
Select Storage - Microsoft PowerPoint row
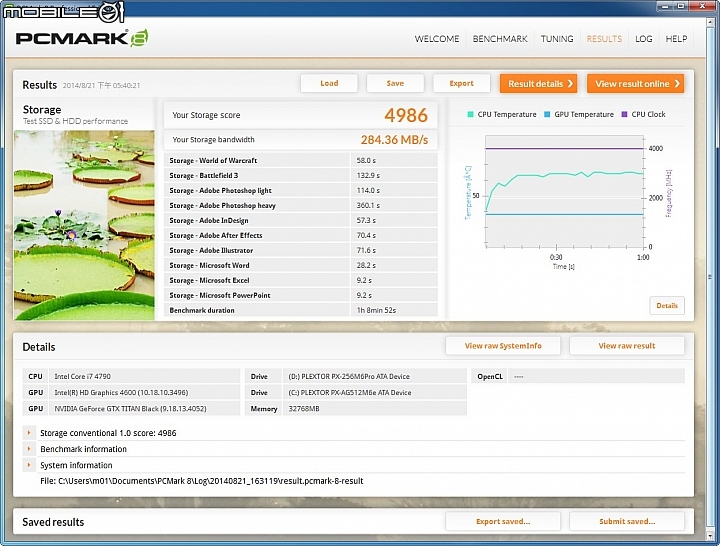pyautogui.click(x=301, y=295)
